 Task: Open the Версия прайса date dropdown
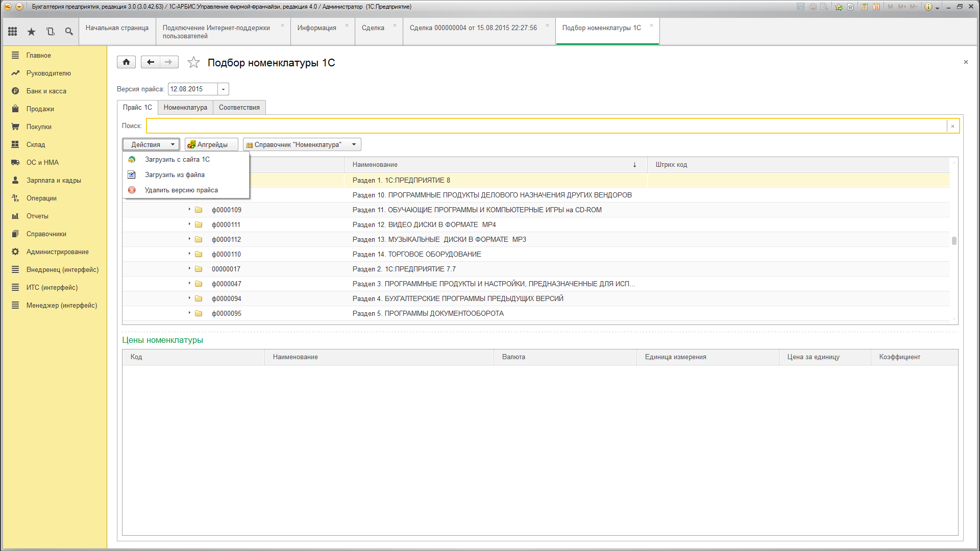pyautogui.click(x=223, y=89)
